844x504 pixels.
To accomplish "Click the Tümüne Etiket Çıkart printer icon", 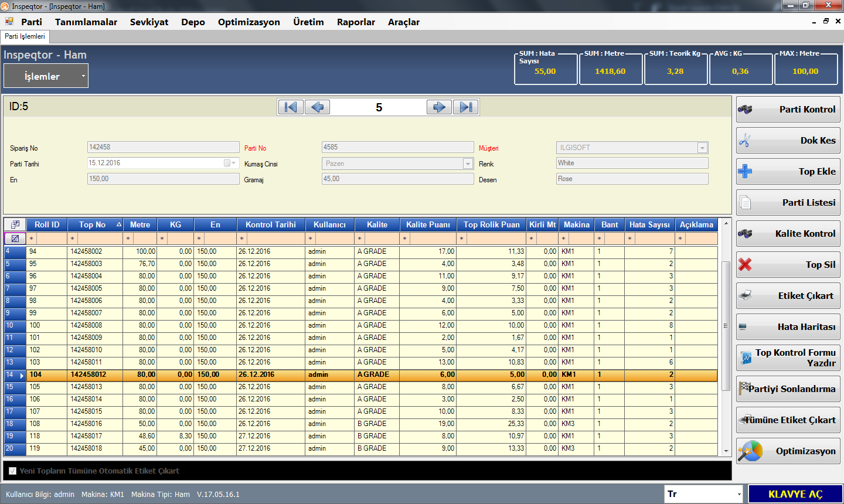I will tap(745, 420).
